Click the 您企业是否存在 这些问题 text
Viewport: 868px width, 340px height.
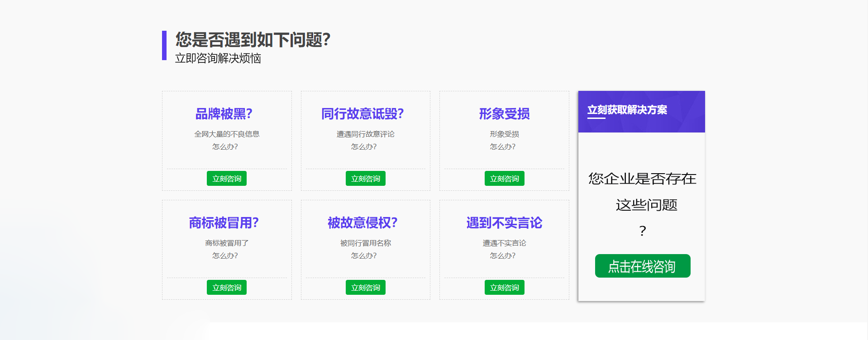point(643,192)
